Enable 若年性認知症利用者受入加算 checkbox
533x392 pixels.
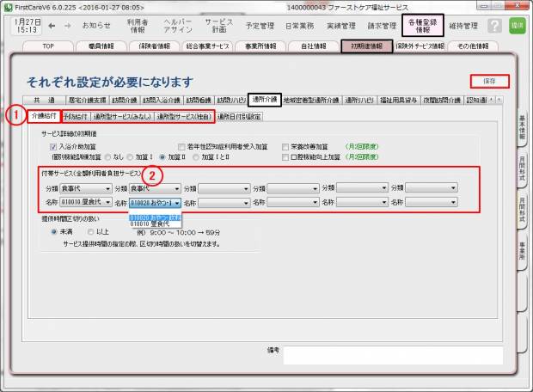(181, 147)
